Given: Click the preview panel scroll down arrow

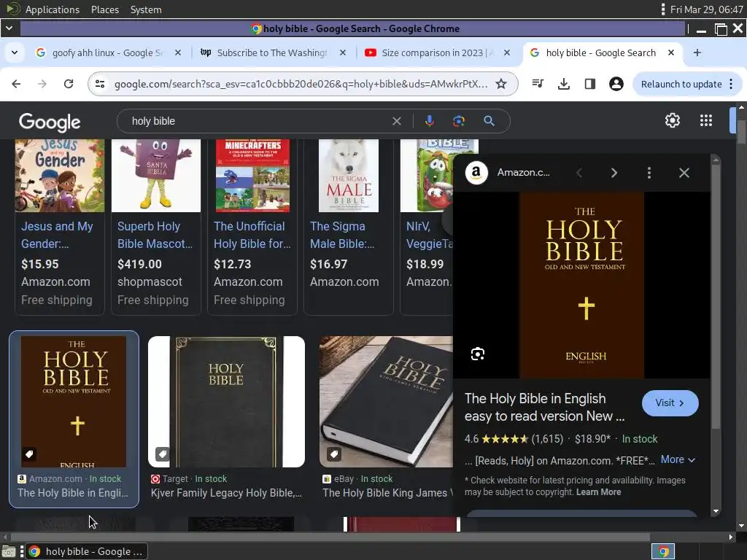Looking at the screenshot, I should (716, 511).
